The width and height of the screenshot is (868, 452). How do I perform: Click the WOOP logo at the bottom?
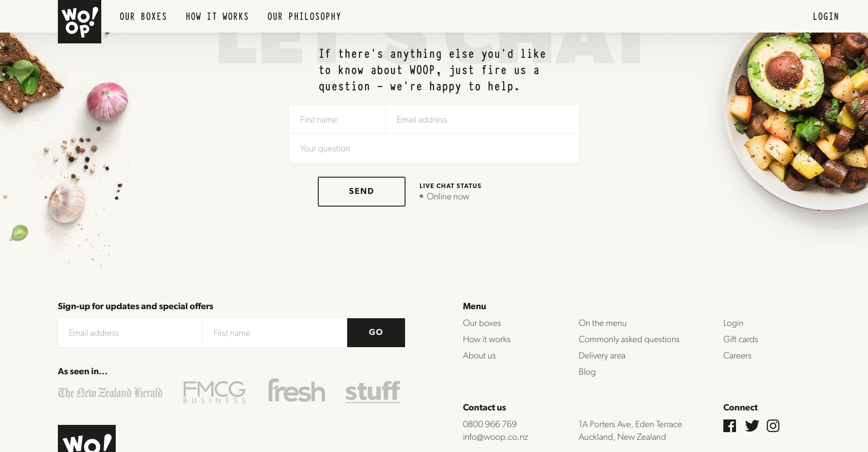click(x=87, y=441)
